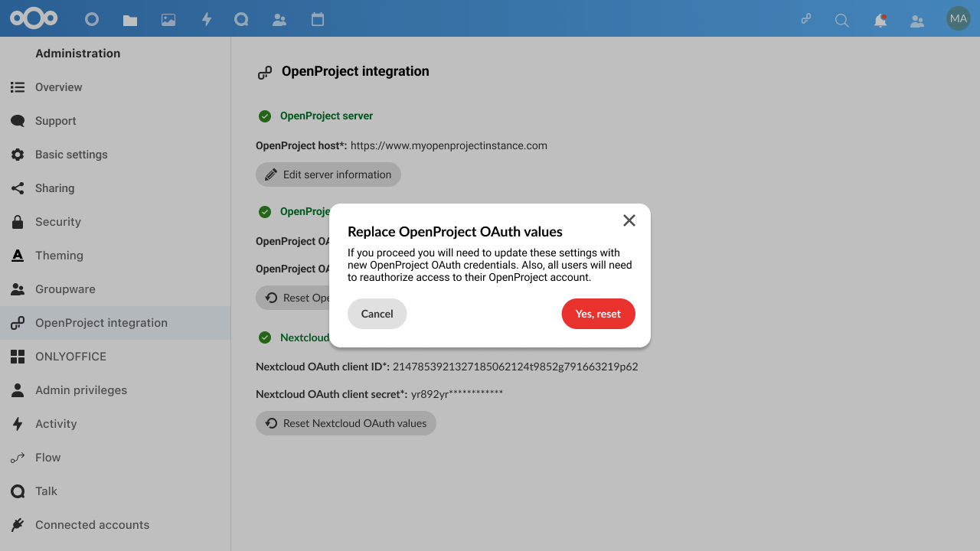Image resolution: width=980 pixels, height=551 pixels.
Task: Close the Replace OAuth values dialog
Action: (x=629, y=220)
